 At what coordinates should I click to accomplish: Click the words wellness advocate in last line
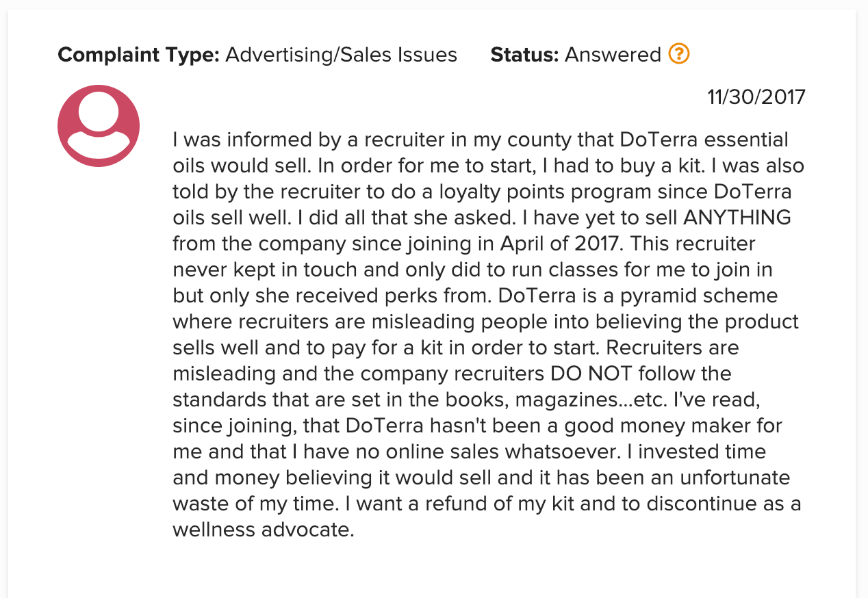pyautogui.click(x=263, y=530)
